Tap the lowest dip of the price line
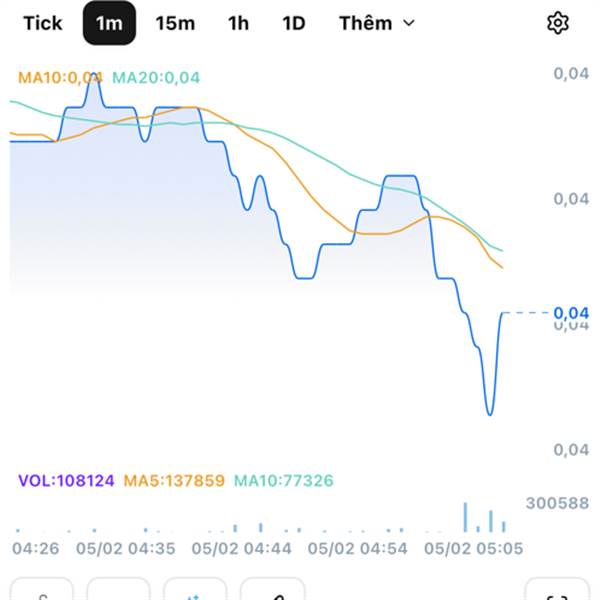Viewport: 600px width, 600px height. (489, 412)
